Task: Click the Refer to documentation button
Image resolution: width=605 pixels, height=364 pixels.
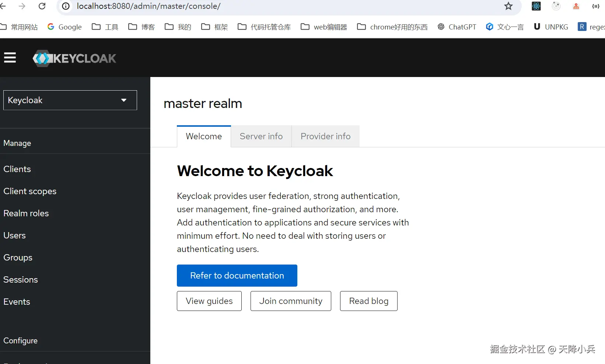Action: click(x=237, y=276)
